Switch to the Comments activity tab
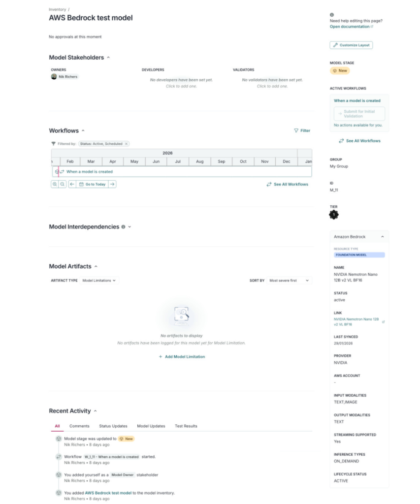This screenshot has width=420, height=504. pyautogui.click(x=79, y=426)
